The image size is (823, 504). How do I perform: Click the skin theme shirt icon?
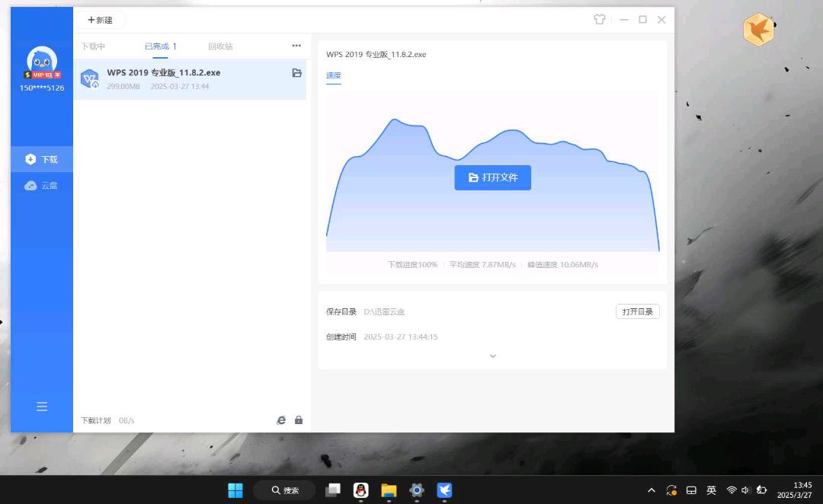600,20
